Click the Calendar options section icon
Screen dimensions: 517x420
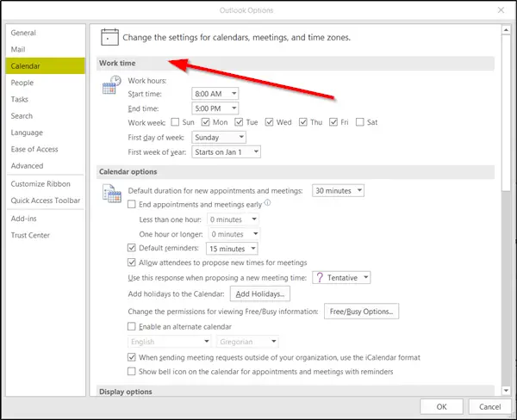112,194
